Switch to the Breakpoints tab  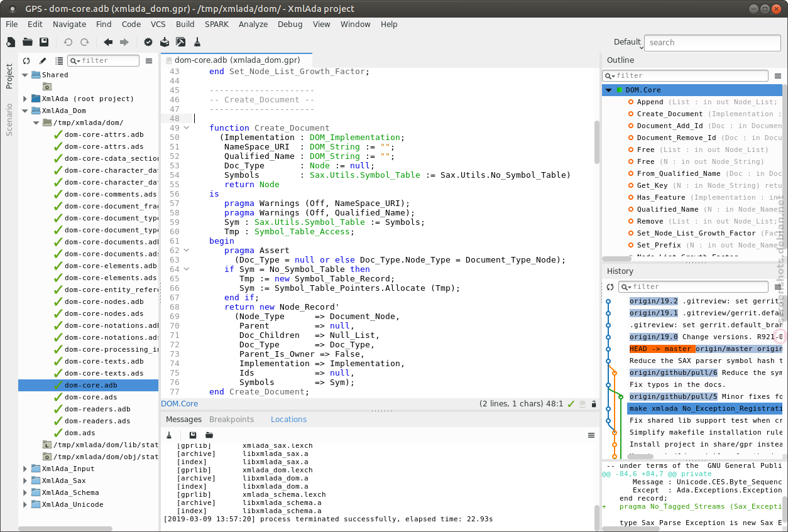tap(232, 419)
